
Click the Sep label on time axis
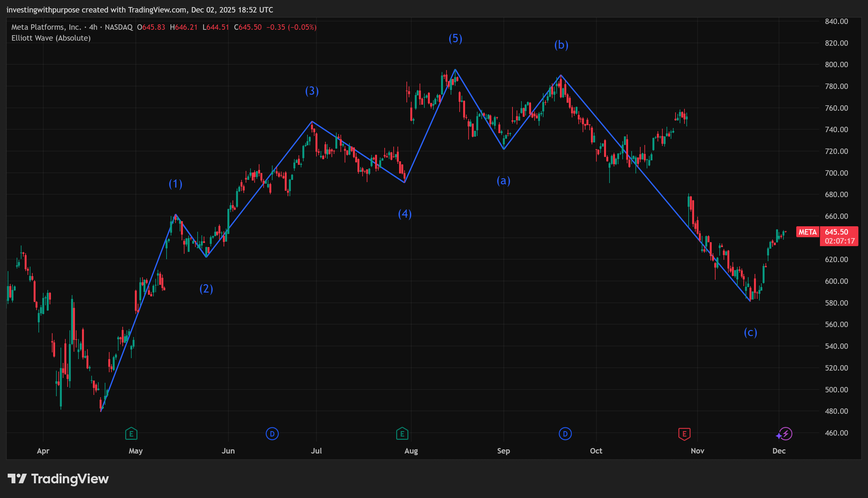(x=504, y=451)
